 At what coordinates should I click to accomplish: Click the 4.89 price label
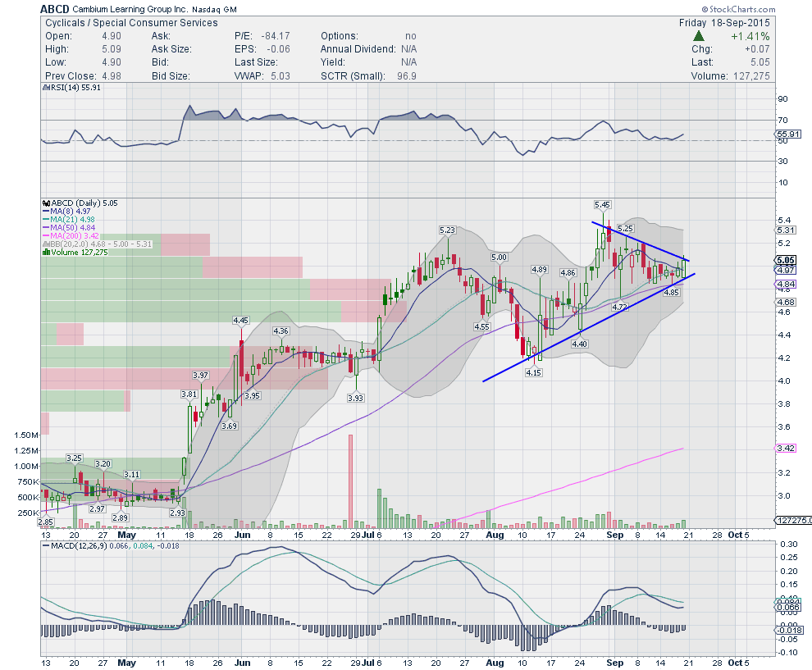539,269
